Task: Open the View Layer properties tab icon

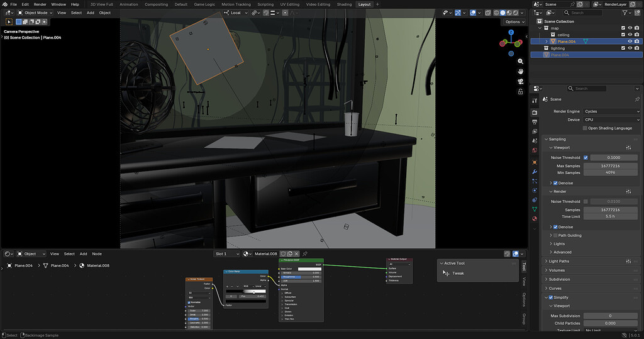Action: pyautogui.click(x=535, y=131)
